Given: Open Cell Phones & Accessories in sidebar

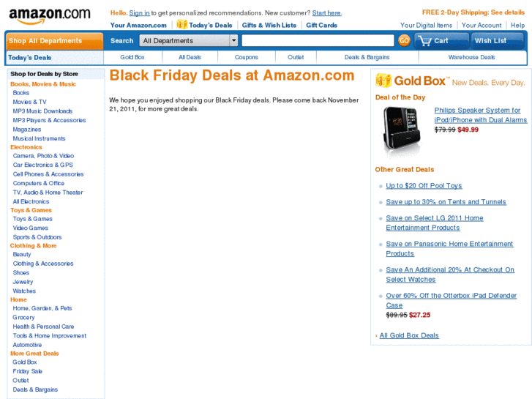Looking at the screenshot, I should [x=48, y=174].
